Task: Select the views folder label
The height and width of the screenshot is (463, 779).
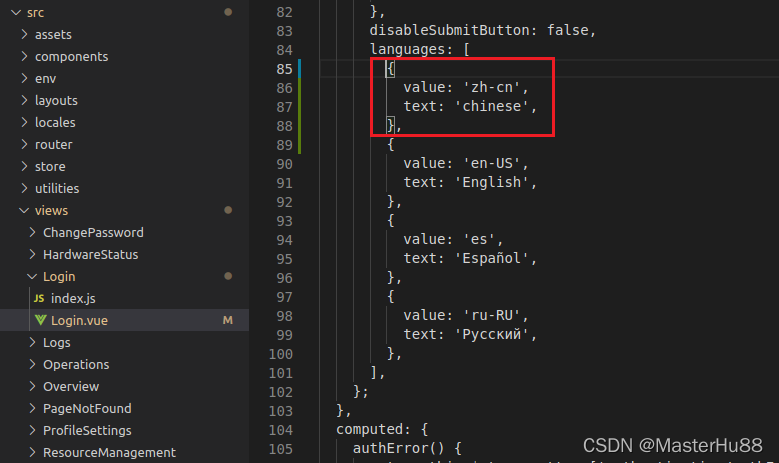Action: coord(52,211)
